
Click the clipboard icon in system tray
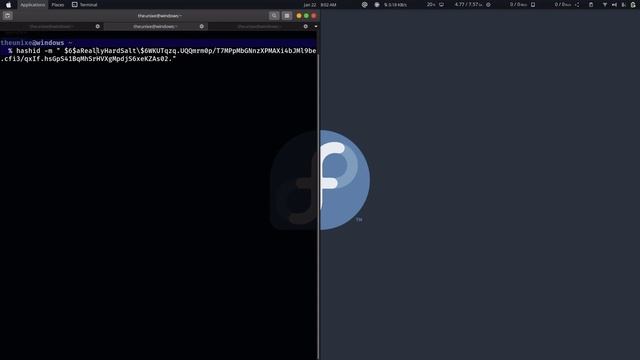tap(591, 5)
